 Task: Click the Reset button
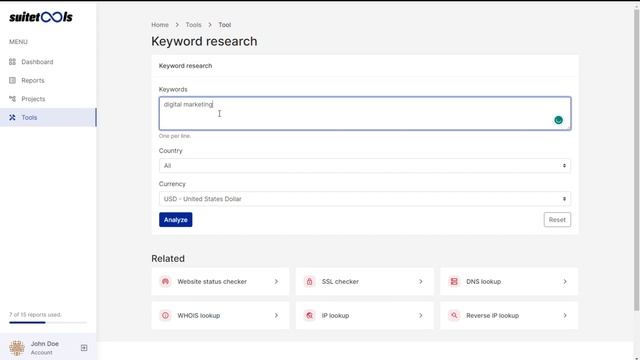tap(557, 220)
